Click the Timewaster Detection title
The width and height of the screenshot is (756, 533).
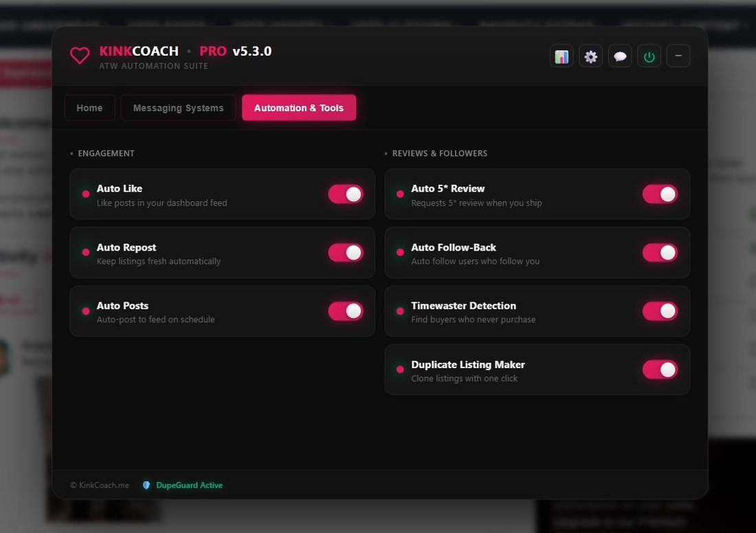click(x=464, y=306)
